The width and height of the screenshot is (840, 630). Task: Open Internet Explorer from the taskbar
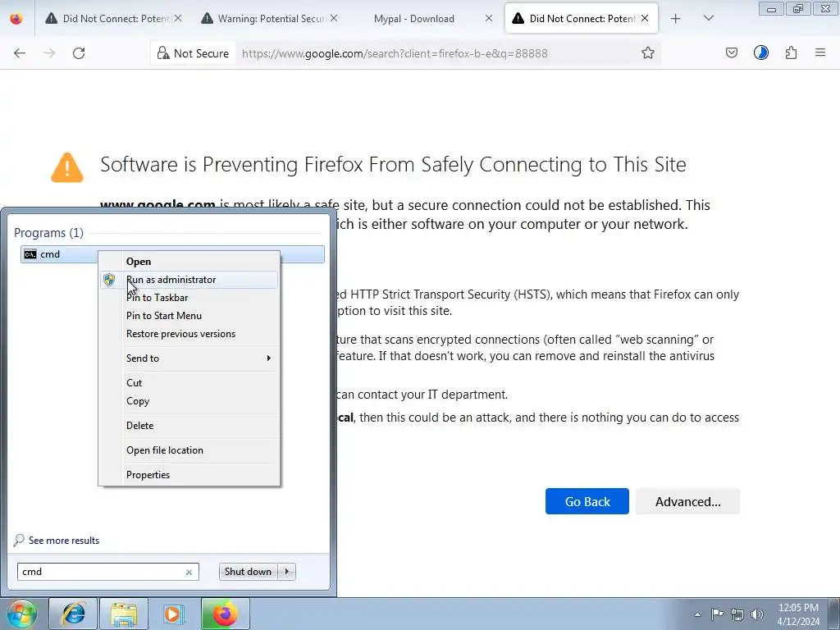[x=73, y=614]
